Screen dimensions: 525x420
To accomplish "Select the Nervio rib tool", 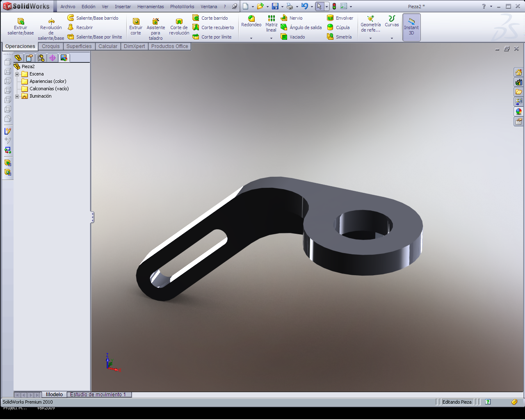I will (292, 18).
